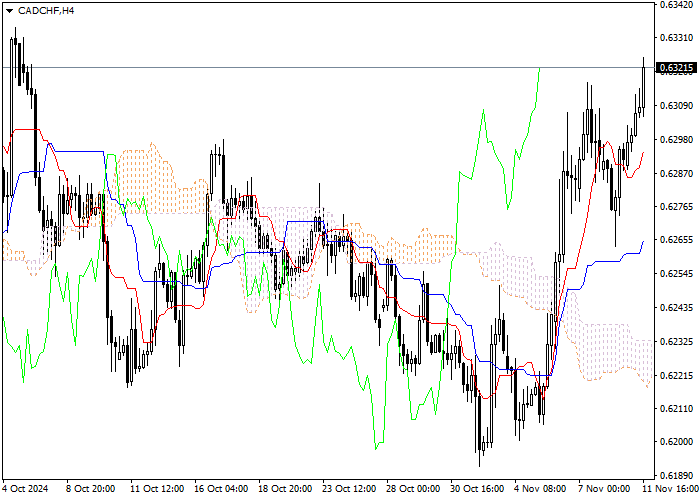Viewport: 700px width, 500px height.
Task: Pick the 0.62655 price axis label
Action: (x=676, y=240)
